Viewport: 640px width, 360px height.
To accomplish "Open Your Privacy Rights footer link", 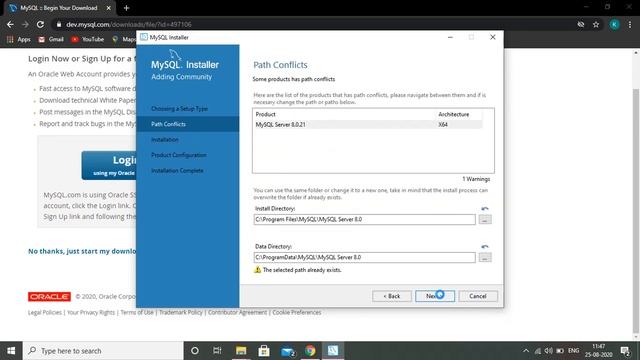I will click(x=91, y=312).
